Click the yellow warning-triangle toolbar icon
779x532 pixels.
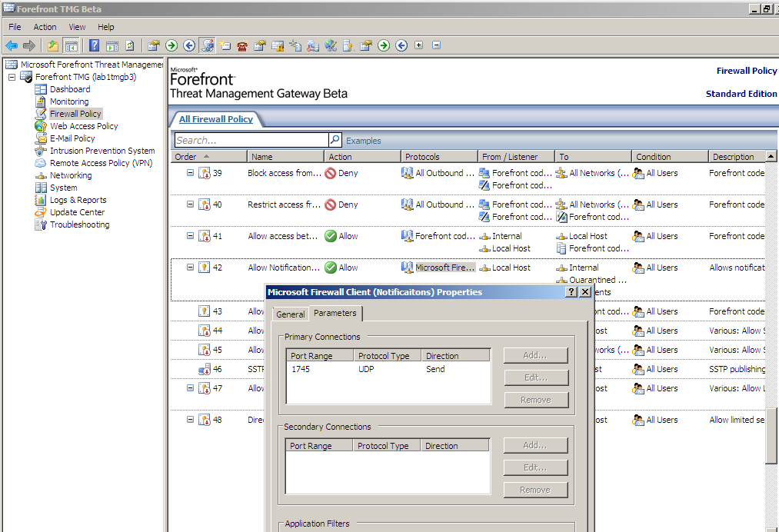tap(277, 45)
